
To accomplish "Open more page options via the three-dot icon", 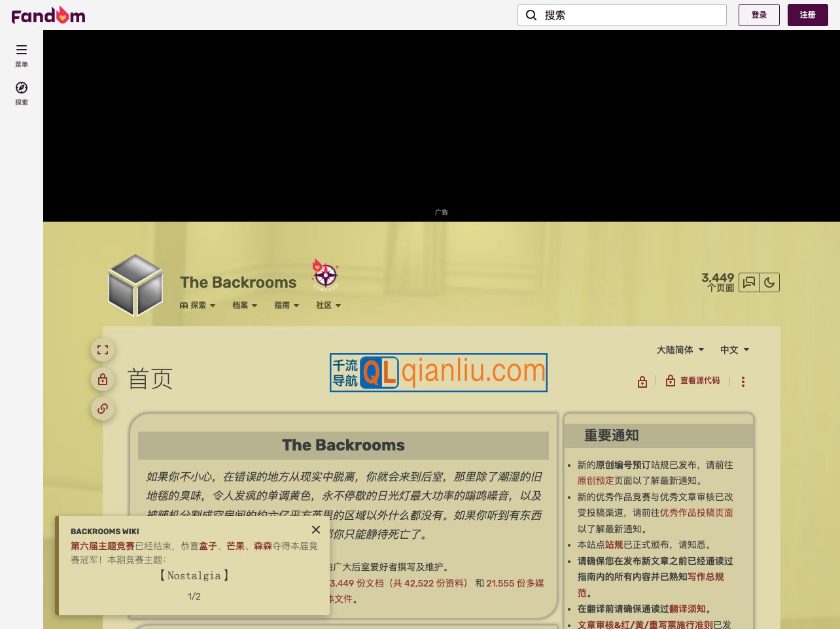I will point(743,381).
